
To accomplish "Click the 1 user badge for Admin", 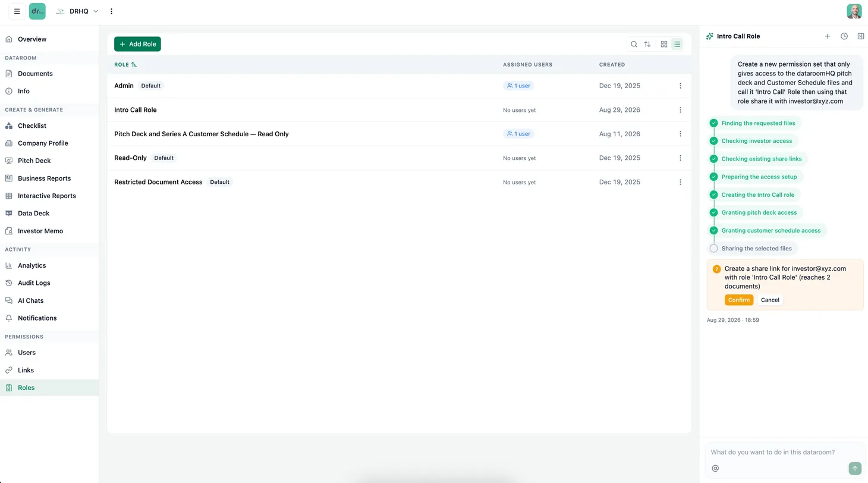I will click(518, 86).
